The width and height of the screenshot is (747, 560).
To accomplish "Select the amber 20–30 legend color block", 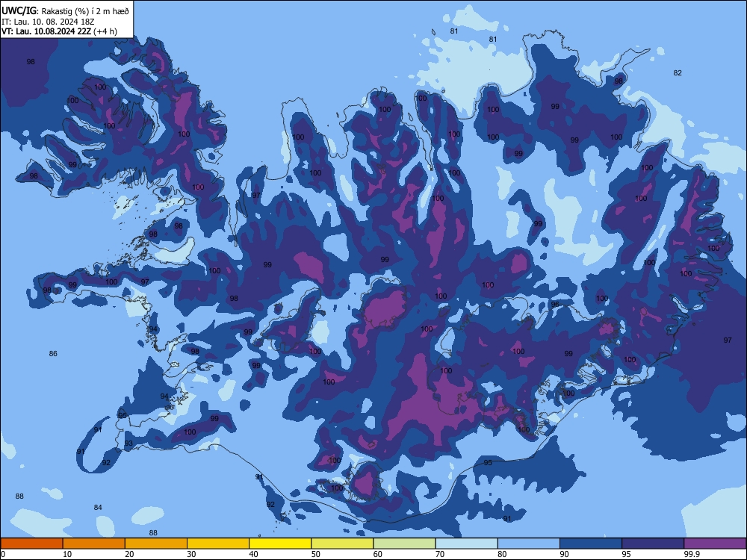I will [x=156, y=544].
